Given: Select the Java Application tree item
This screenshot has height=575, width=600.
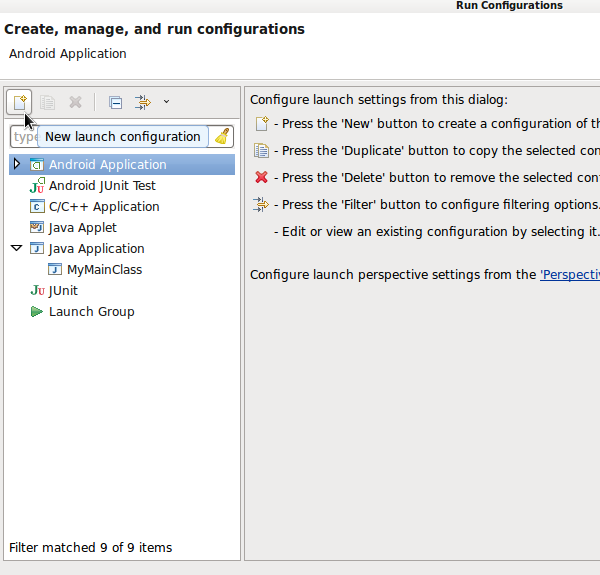Looking at the screenshot, I should coord(96,248).
